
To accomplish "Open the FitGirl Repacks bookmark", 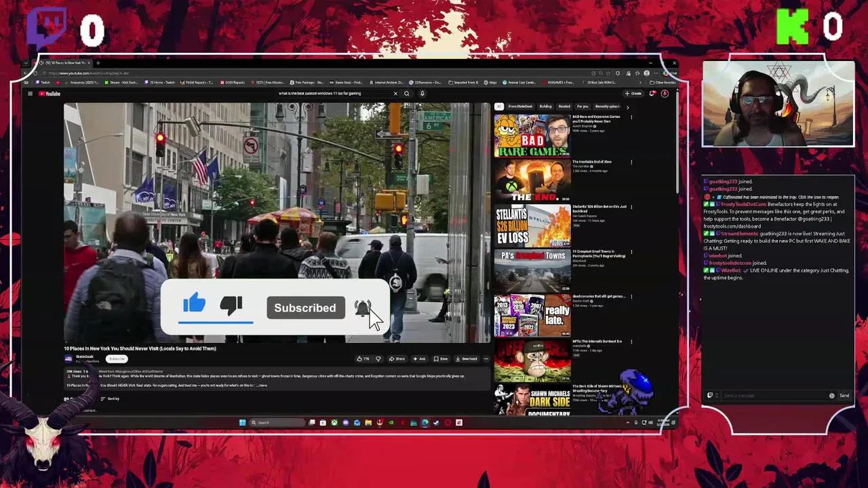I will pyautogui.click(x=197, y=82).
